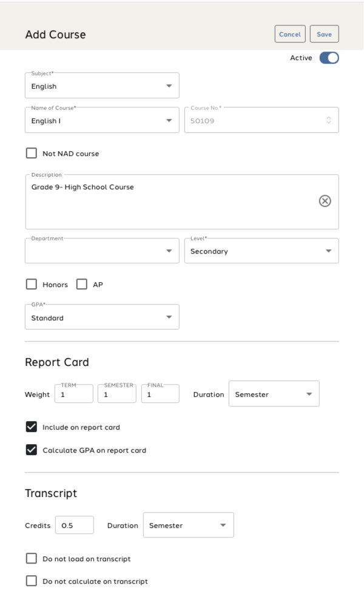Check Do not calculate on transcript
Image resolution: width=364 pixels, height=597 pixels.
pyautogui.click(x=32, y=581)
